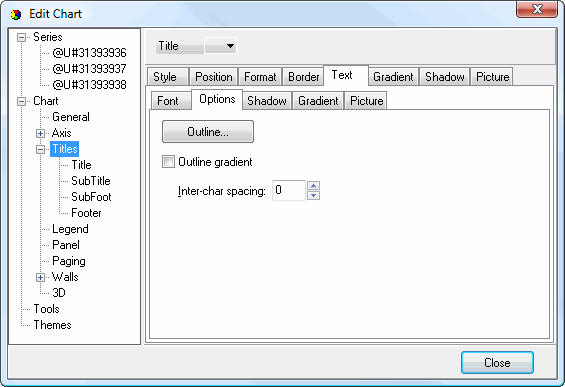Screen dimensions: 565x387
Task: Click the Inter-char spacing input field
Action: [289, 190]
